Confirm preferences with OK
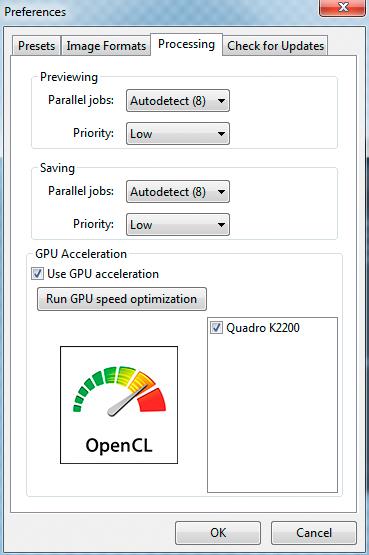This screenshot has height=555, width=369. pos(218,533)
